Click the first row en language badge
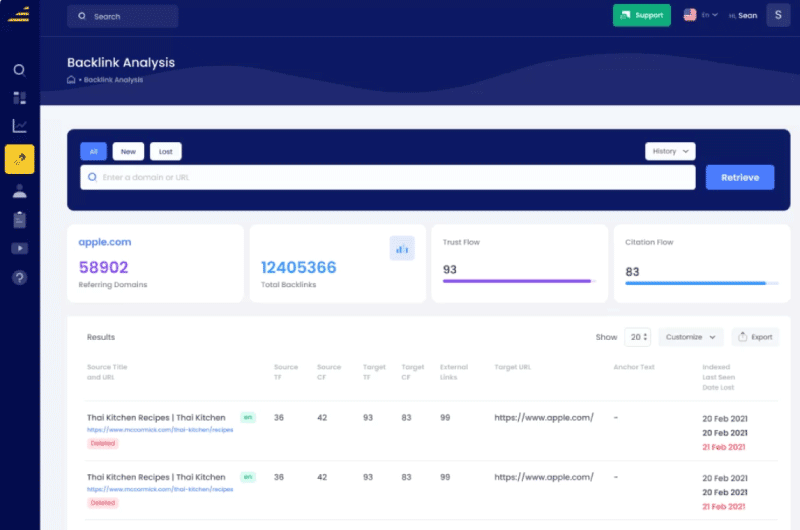This screenshot has width=800, height=530. [248, 417]
